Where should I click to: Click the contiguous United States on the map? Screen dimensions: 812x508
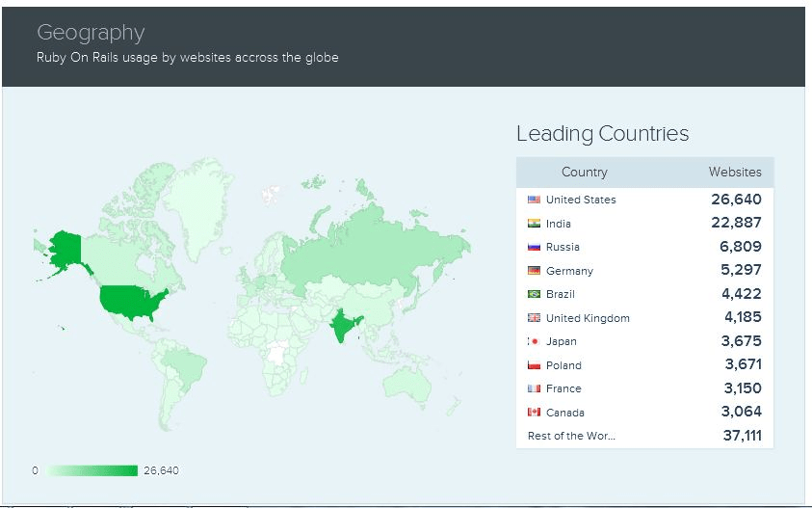(129, 302)
